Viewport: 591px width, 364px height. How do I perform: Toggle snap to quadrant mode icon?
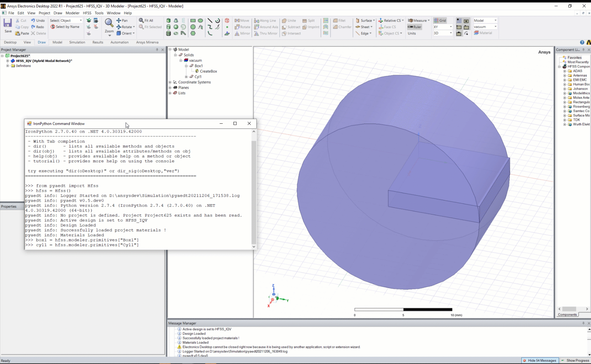(x=466, y=27)
